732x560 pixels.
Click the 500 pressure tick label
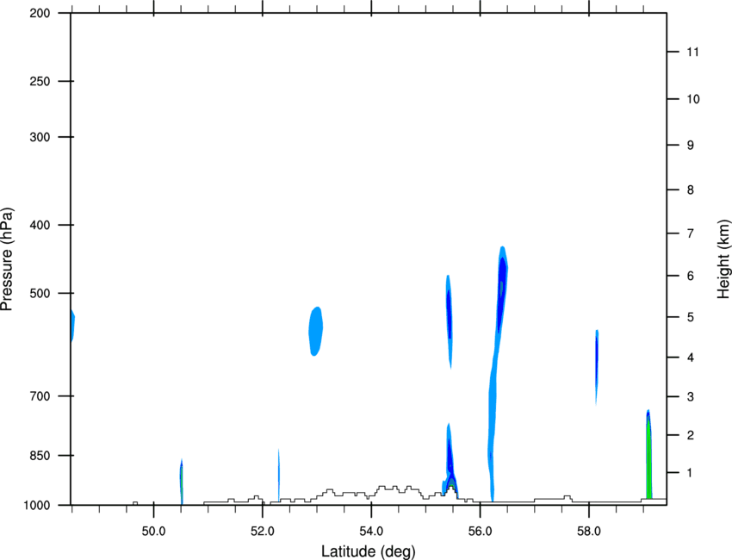[40, 293]
